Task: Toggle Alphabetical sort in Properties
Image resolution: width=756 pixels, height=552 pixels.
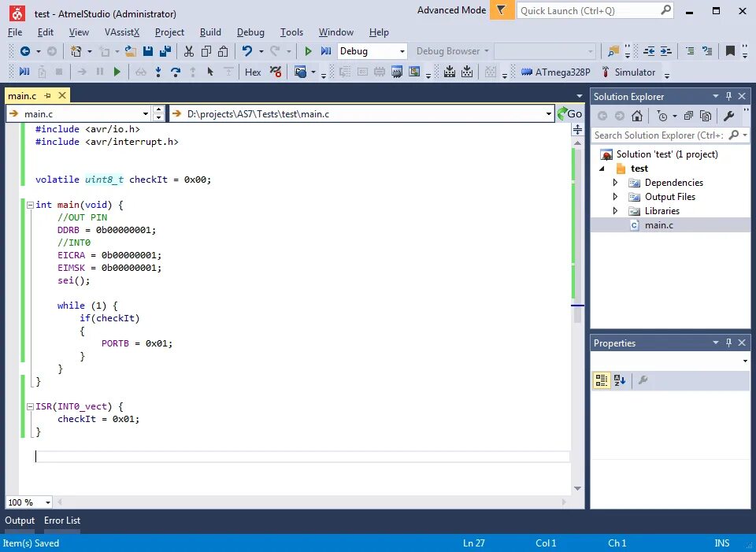Action: tap(620, 380)
